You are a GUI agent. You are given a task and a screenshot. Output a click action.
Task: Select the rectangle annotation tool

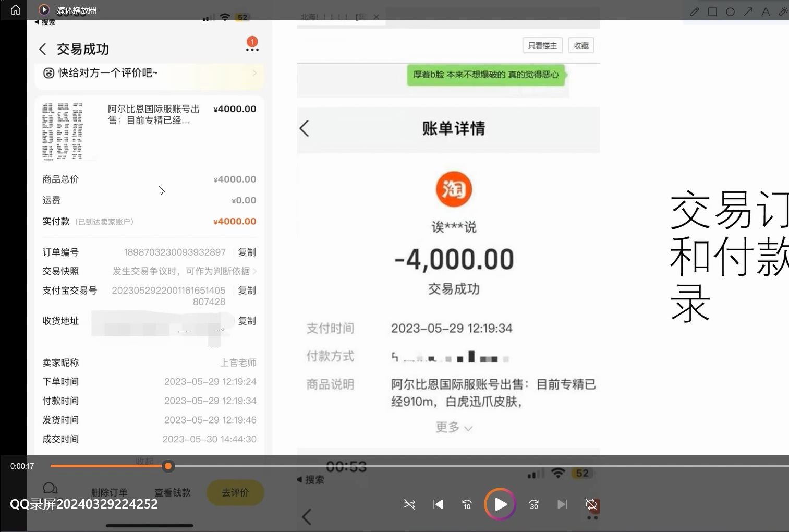[712, 11]
